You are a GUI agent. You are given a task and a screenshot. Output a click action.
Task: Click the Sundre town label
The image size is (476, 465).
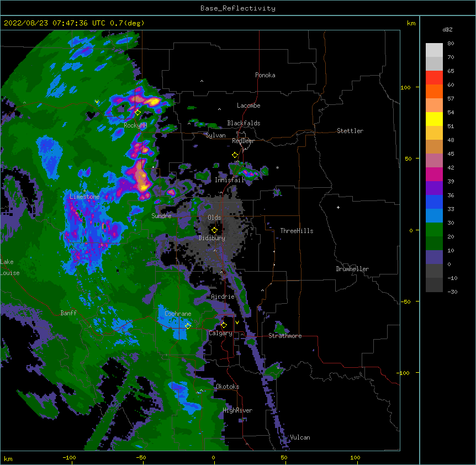161,216
